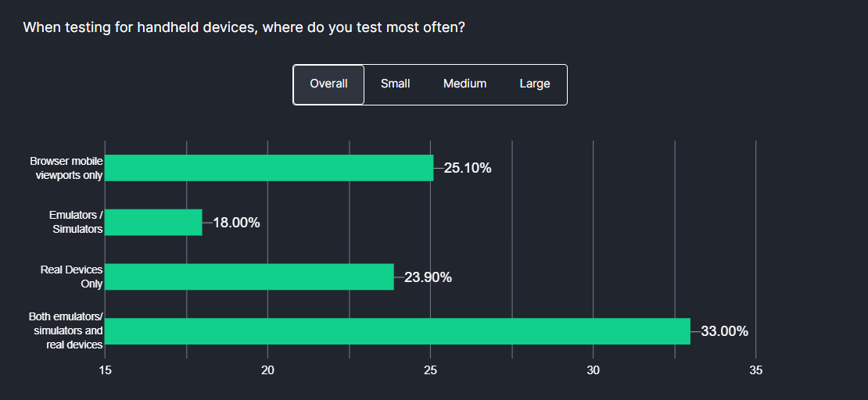Click the "Real Devices Only" category label

(x=72, y=277)
